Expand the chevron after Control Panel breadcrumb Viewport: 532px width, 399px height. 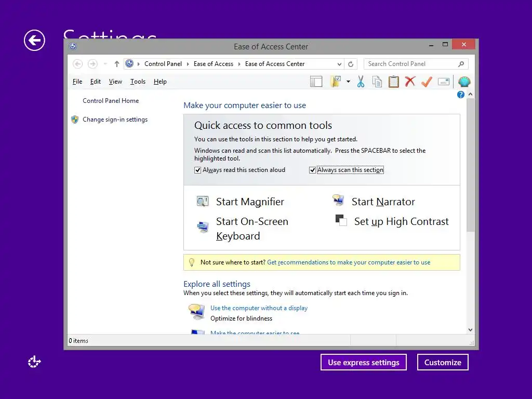pyautogui.click(x=188, y=64)
